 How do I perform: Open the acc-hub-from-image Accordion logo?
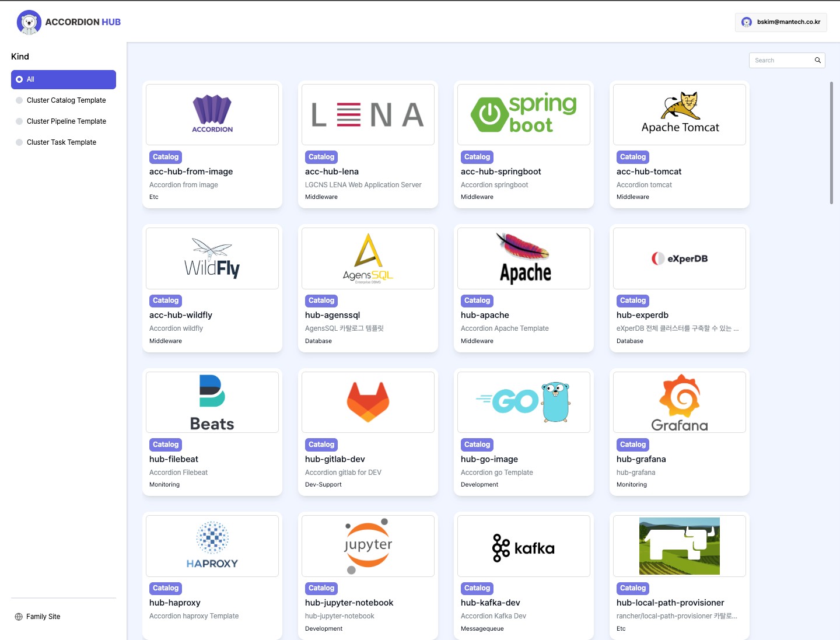click(212, 114)
